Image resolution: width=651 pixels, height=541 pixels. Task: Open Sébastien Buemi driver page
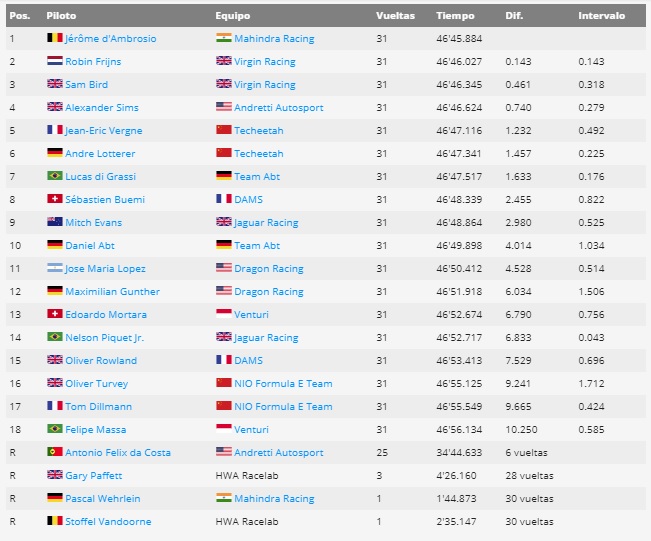105,200
